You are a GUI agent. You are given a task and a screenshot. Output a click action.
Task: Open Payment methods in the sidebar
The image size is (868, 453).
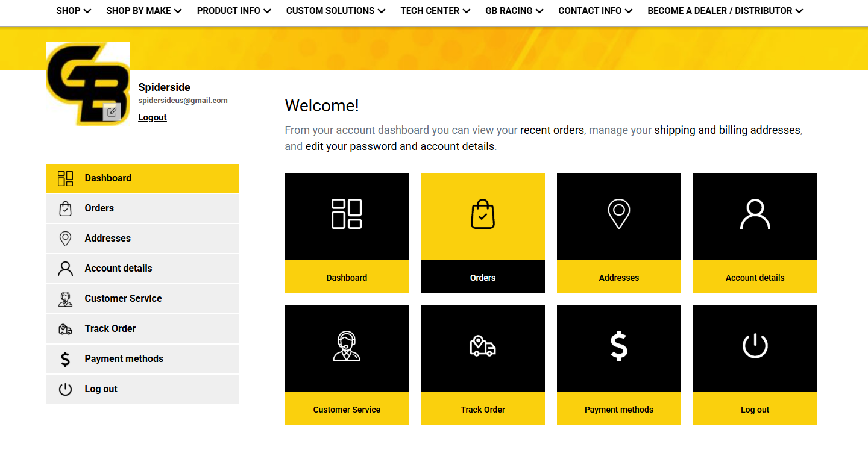(x=124, y=359)
